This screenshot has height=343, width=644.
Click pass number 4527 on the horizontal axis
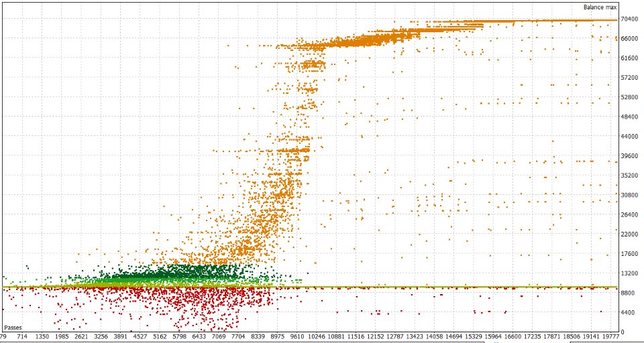pos(140,336)
